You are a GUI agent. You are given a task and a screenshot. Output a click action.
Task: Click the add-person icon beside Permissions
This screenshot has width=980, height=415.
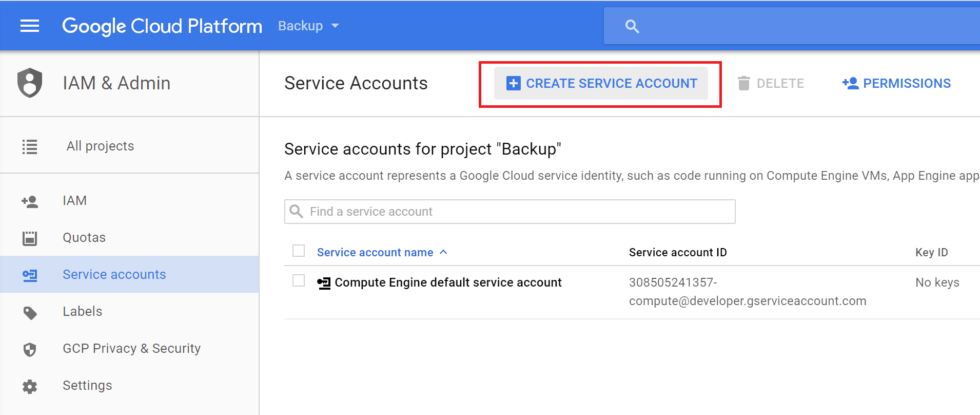(x=850, y=83)
